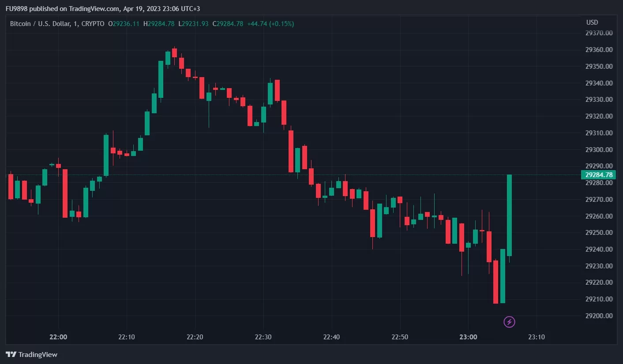This screenshot has height=364, width=623.
Task: Click the green 29284.78 current price tag
Action: (599, 175)
